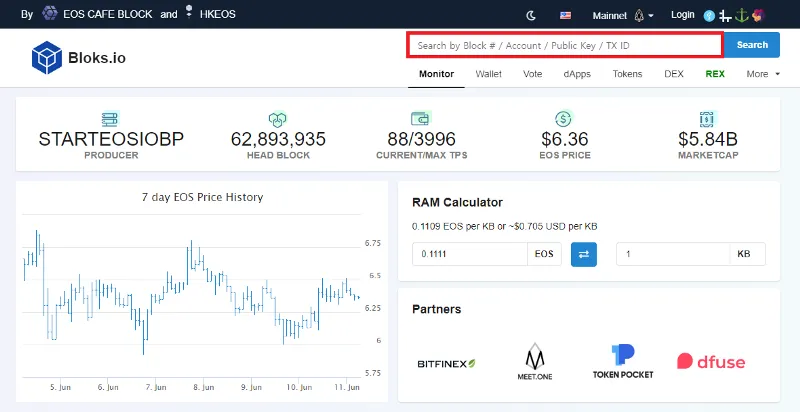Click the head block cubes icon
Viewport: 800px width, 412px height.
278,119
